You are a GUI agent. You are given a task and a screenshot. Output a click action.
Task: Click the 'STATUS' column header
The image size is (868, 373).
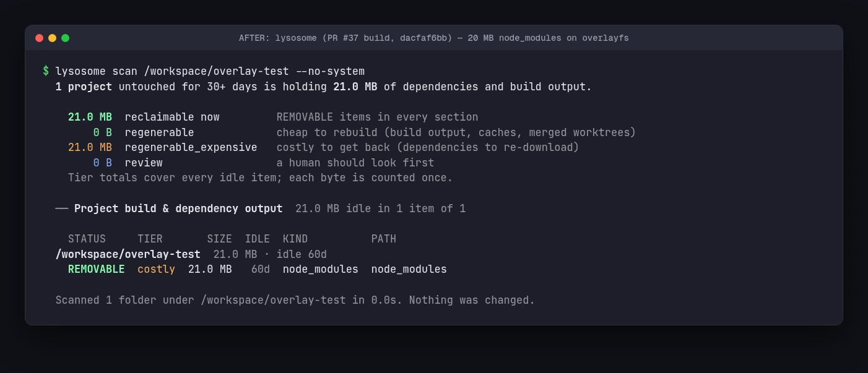point(87,239)
